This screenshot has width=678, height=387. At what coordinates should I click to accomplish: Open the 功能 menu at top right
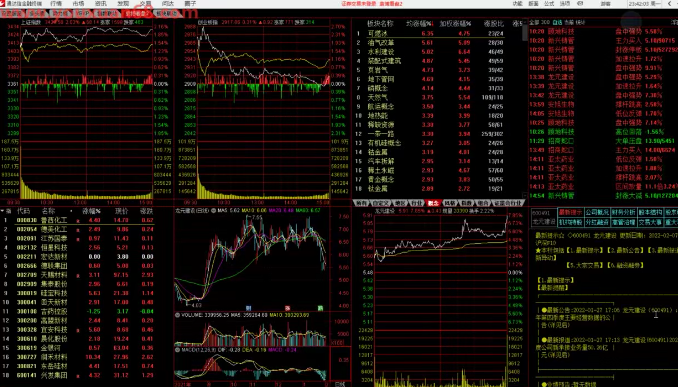[518, 3]
